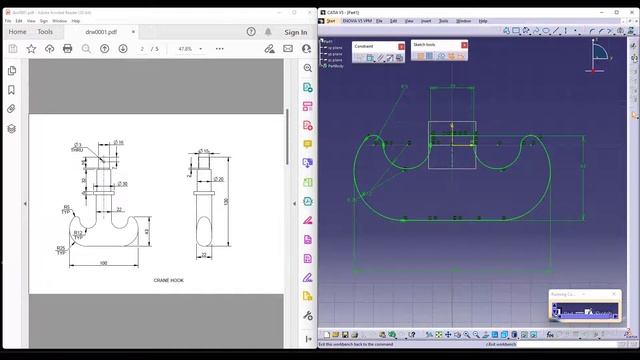Show attachments paperclip panel in Acrobat
This screenshot has width=640, height=360.
point(11,109)
